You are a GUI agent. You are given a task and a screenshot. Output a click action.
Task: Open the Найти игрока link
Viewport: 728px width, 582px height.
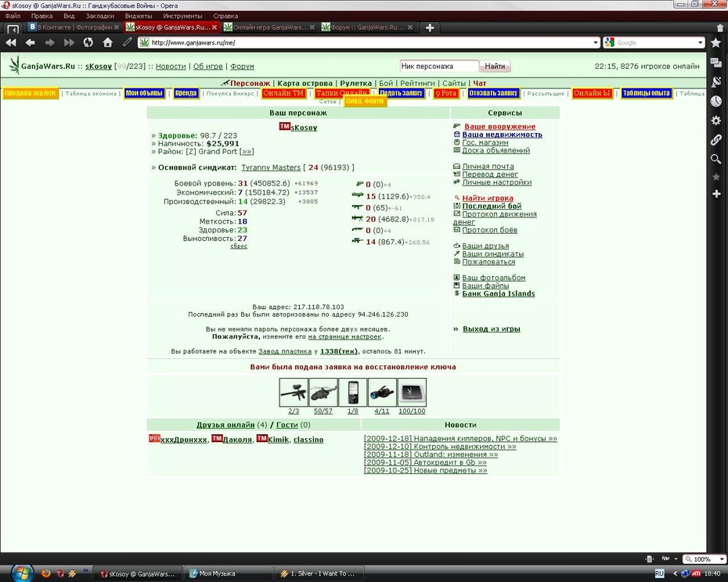pos(488,198)
